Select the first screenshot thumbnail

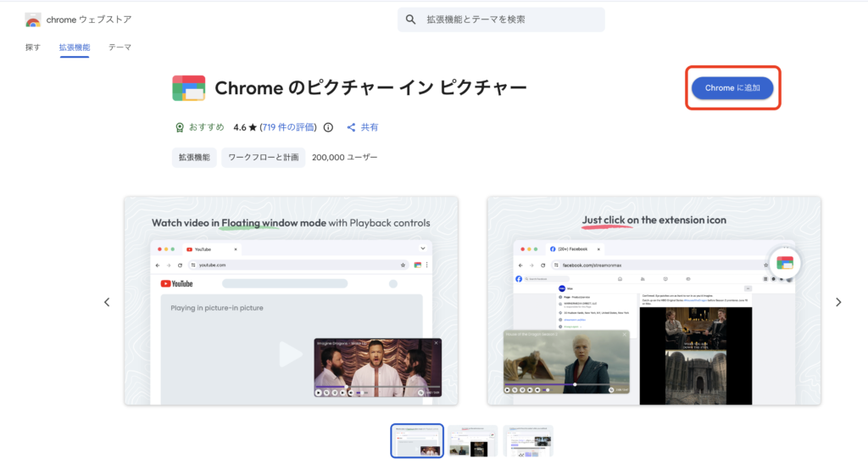coord(416,441)
